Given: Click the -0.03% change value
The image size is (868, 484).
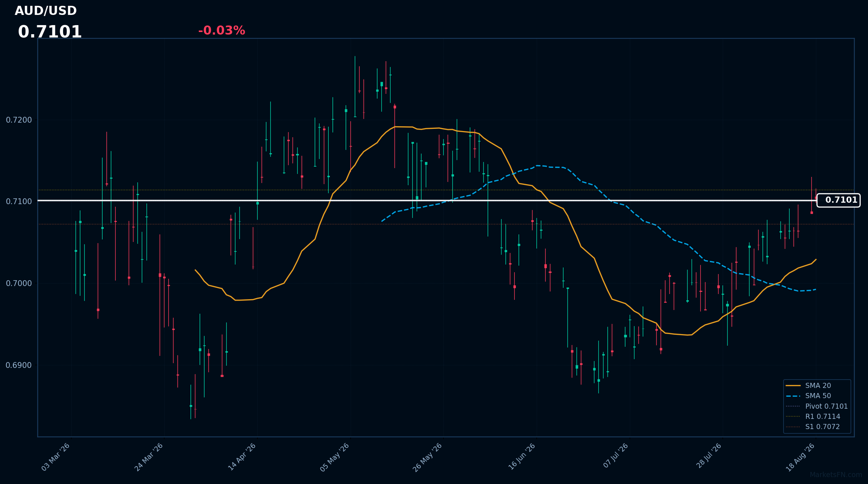Looking at the screenshot, I should [222, 31].
